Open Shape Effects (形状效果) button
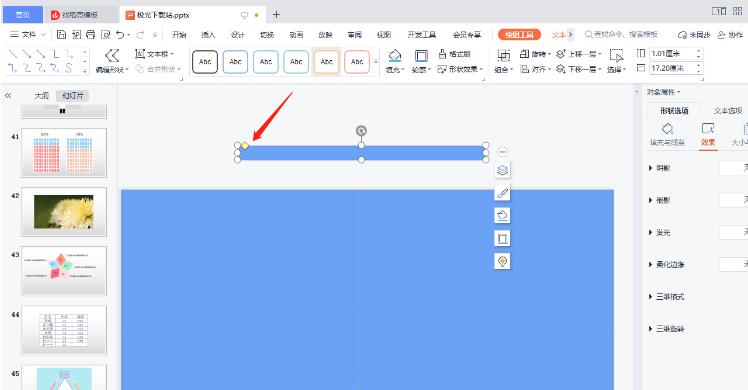 click(460, 69)
